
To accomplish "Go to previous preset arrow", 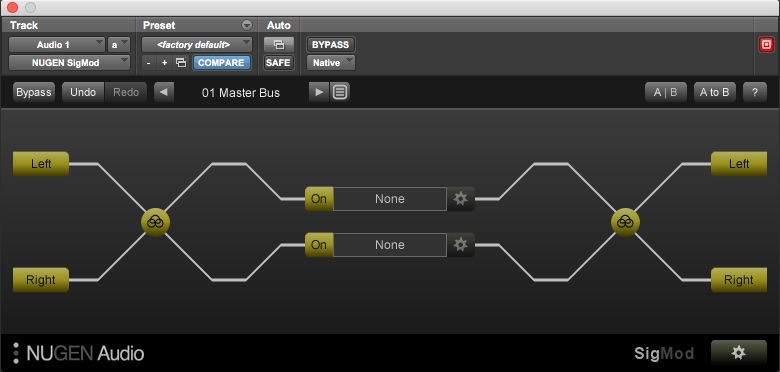I will pyautogui.click(x=164, y=93).
